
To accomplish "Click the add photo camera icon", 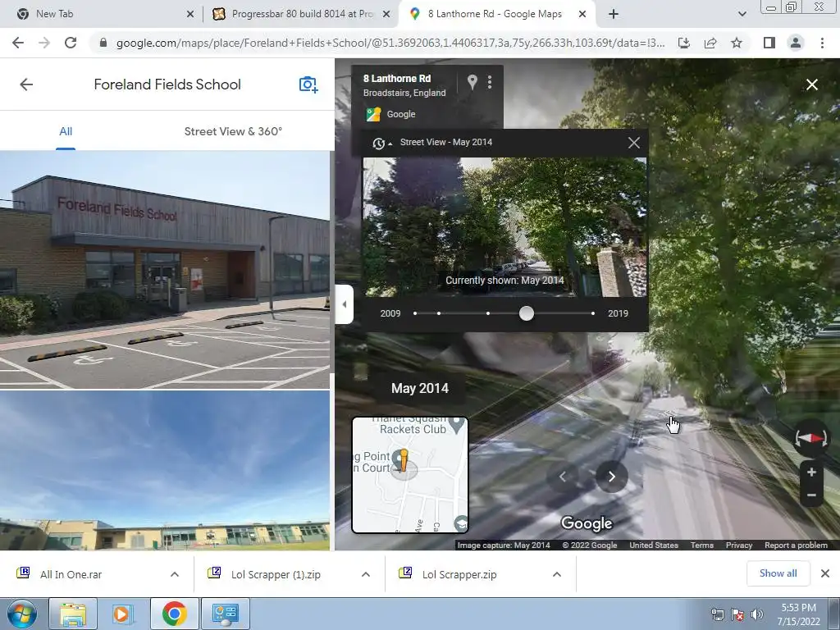I will (308, 84).
